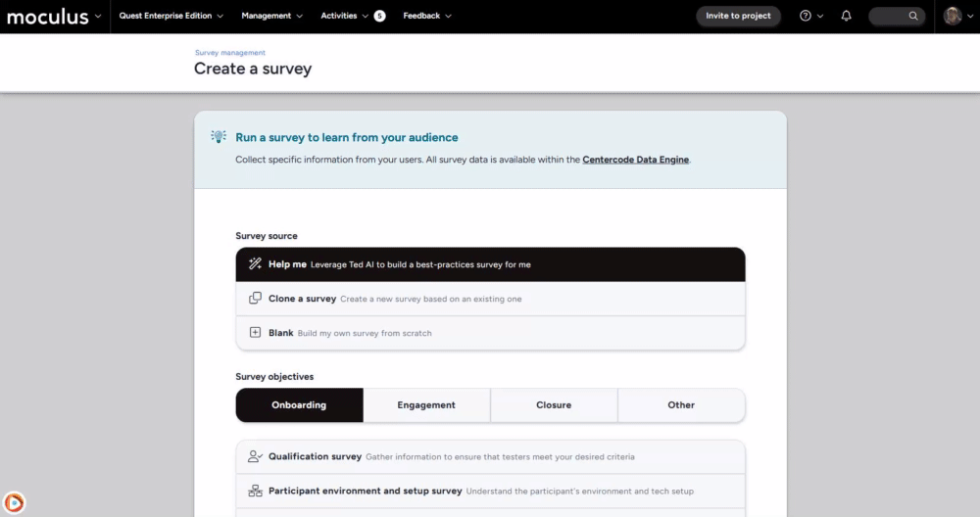Click the notification bell icon

(847, 16)
